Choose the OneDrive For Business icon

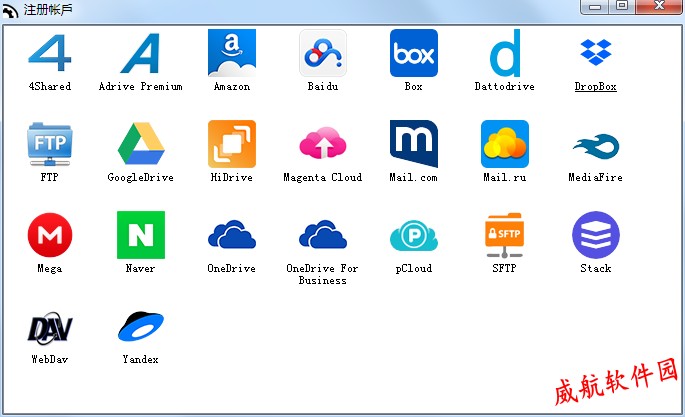[323, 234]
